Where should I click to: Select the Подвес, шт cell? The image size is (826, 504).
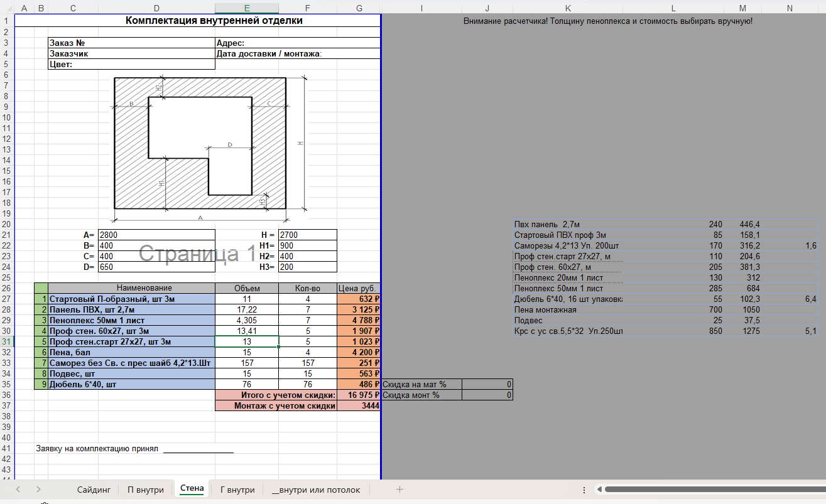point(131,373)
